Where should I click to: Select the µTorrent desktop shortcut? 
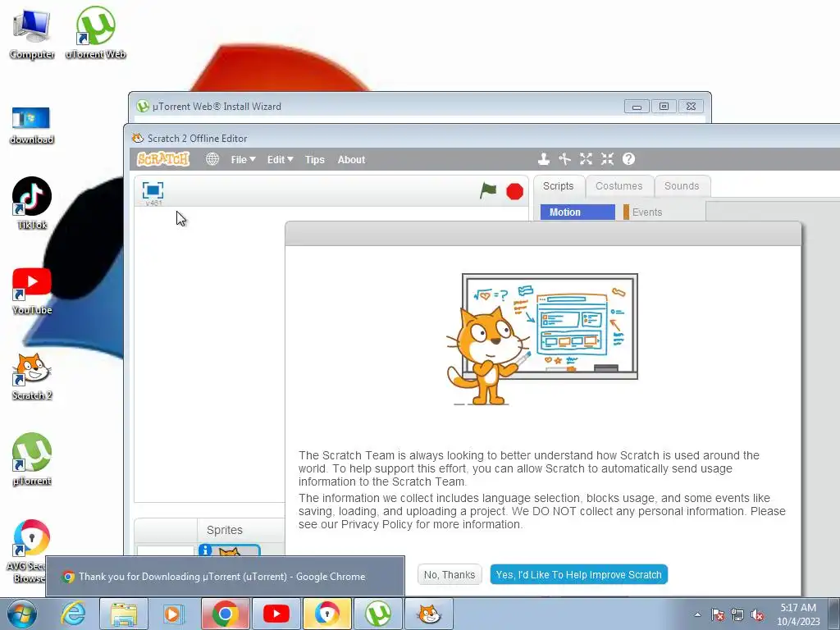tap(32, 459)
